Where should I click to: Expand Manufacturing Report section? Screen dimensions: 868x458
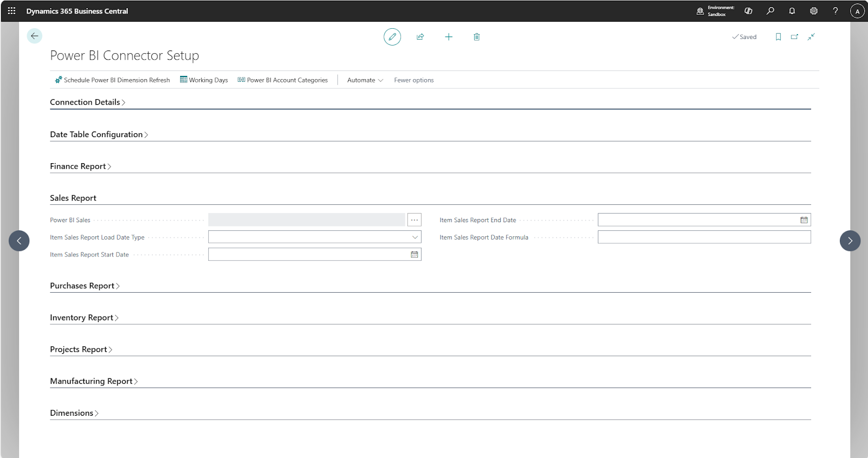pyautogui.click(x=94, y=381)
